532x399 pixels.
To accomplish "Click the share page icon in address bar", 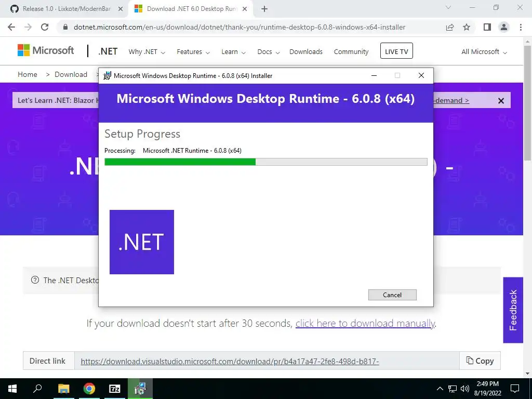I will coord(450,27).
